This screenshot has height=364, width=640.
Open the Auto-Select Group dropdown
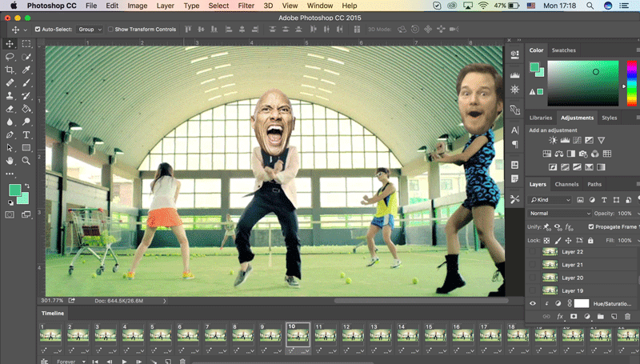pyautogui.click(x=90, y=30)
